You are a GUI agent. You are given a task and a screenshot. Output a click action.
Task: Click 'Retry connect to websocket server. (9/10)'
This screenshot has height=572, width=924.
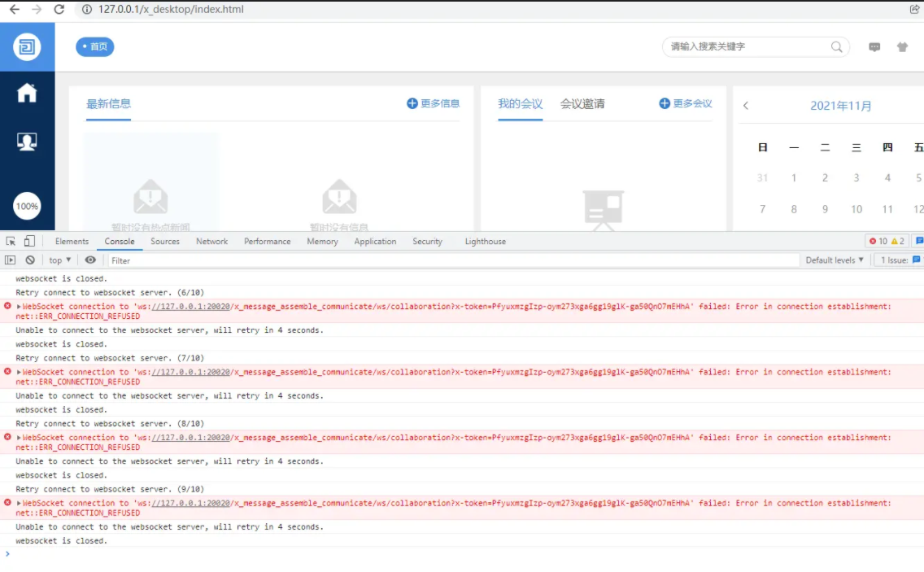[x=110, y=489]
